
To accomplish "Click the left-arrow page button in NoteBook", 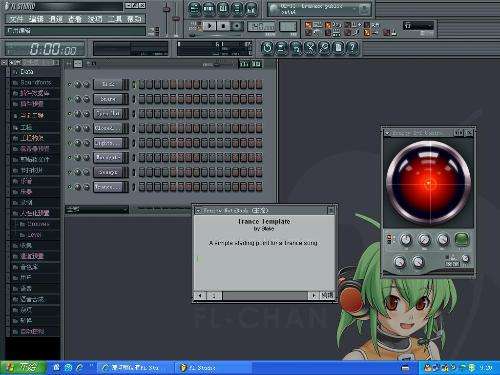I will (200, 295).
